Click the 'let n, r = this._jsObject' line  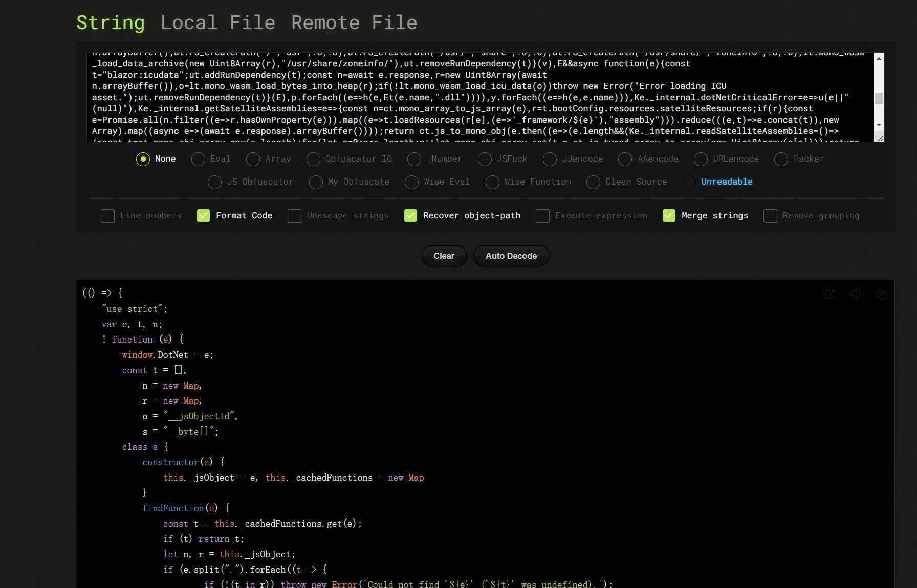pyautogui.click(x=229, y=554)
